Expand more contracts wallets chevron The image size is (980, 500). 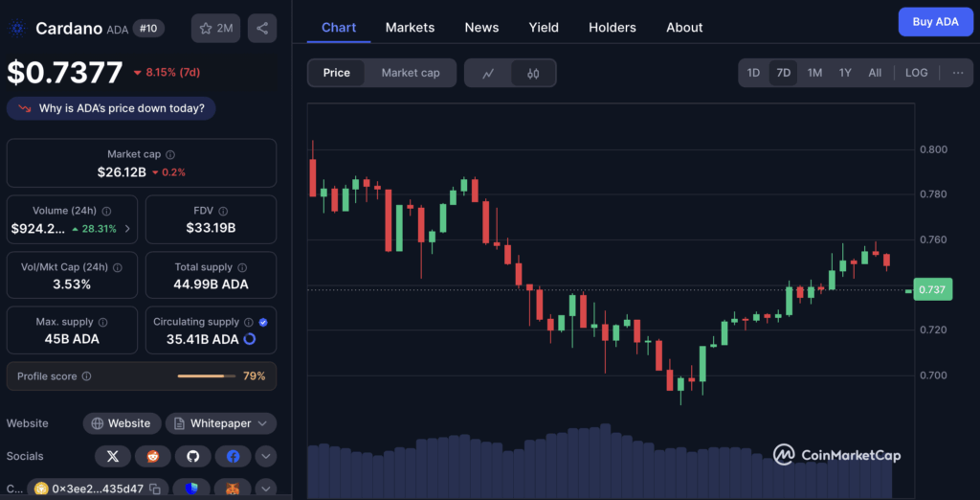click(x=266, y=489)
